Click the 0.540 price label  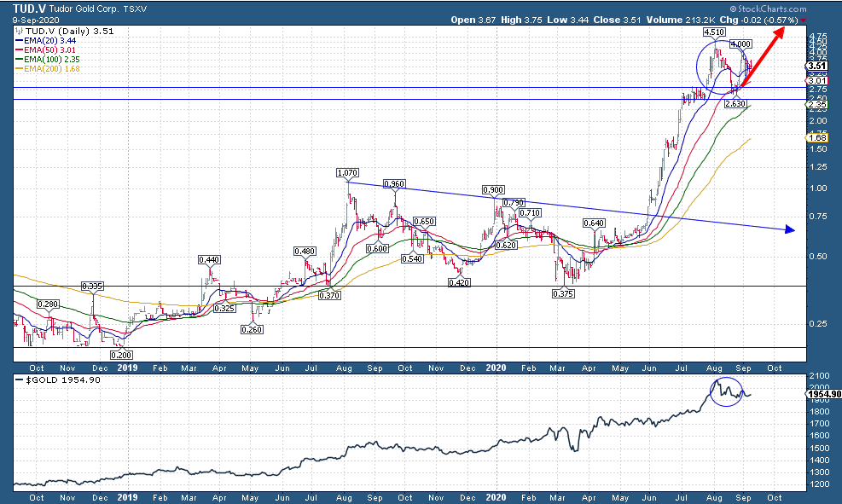click(x=412, y=258)
